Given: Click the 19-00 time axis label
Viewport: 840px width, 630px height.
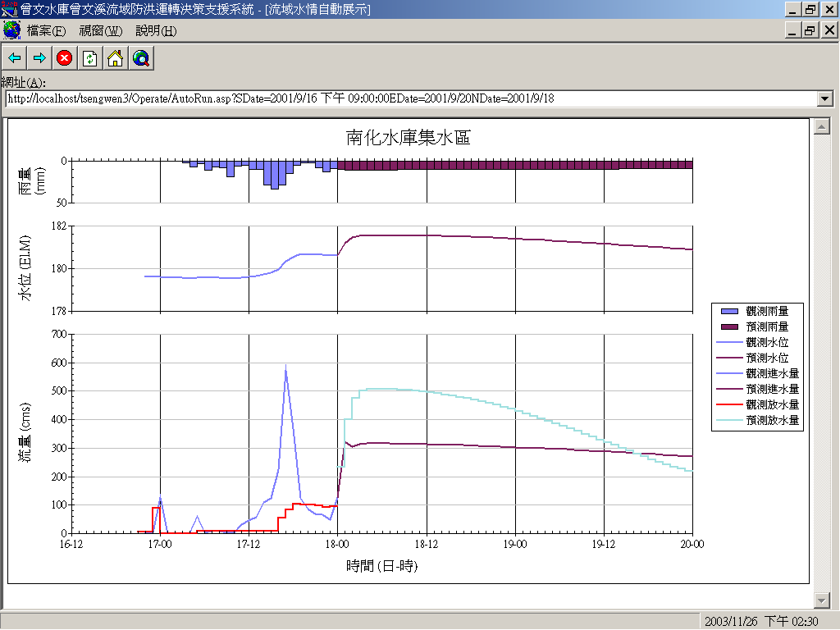Looking at the screenshot, I should [515, 545].
